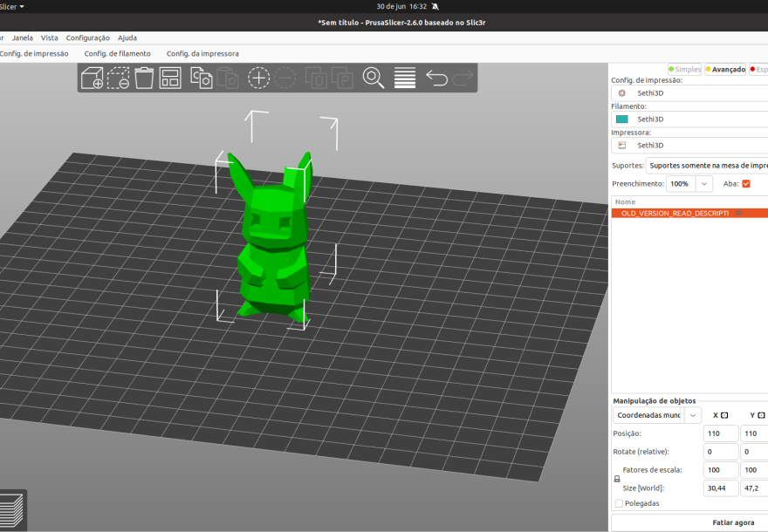Screen dimensions: 768x532
Task: Click the Split to objects icon
Action: click(316, 78)
